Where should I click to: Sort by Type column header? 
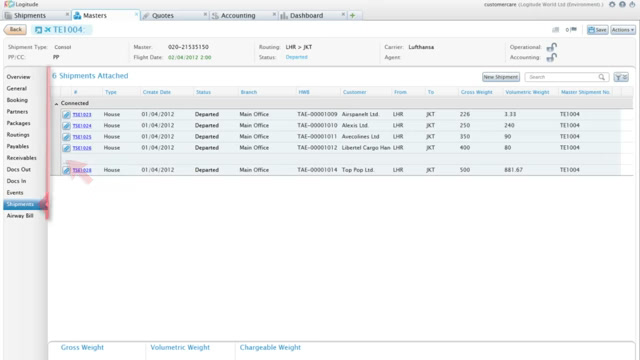click(x=111, y=92)
